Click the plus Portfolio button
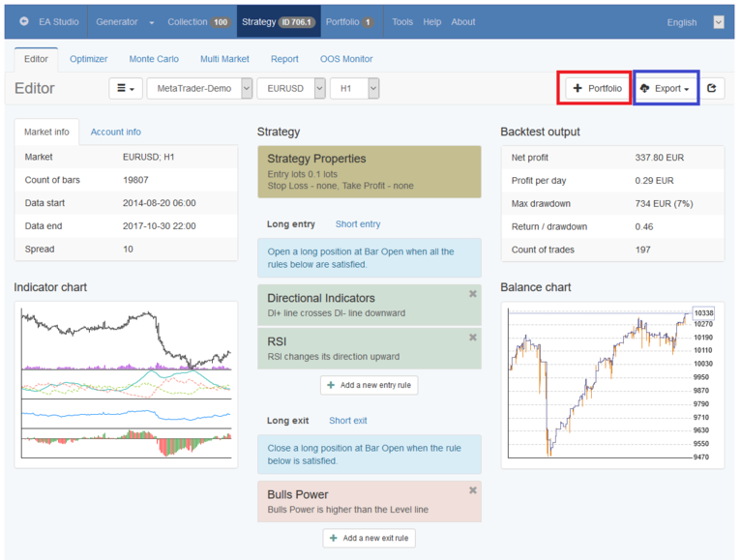This screenshot has width=741, height=560. tap(597, 88)
